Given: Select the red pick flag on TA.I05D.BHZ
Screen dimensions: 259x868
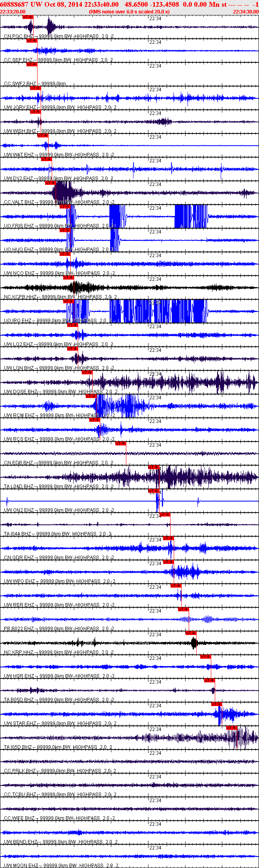Looking at the screenshot, I should [x=231, y=728].
